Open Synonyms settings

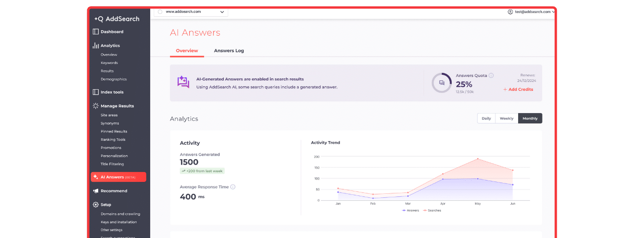point(109,123)
